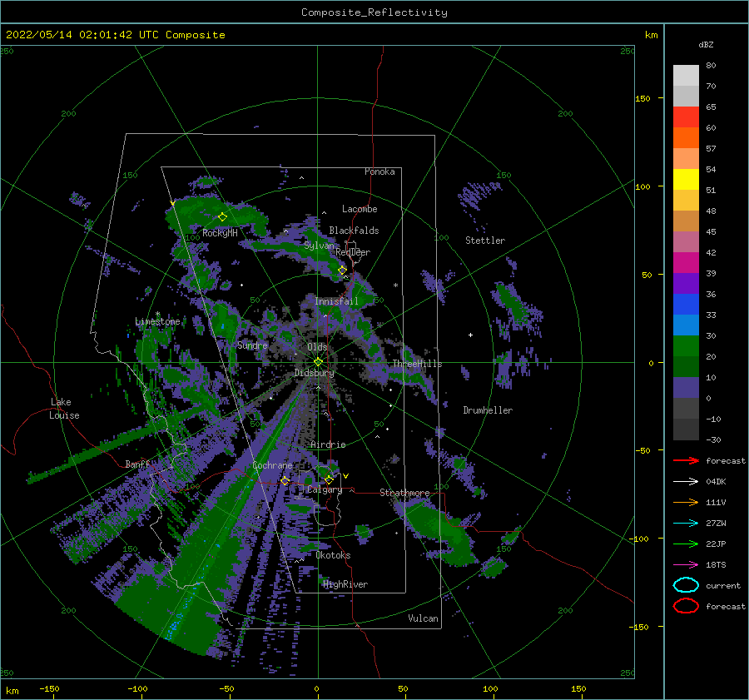Click the red forecast arrow in the legend

click(x=686, y=460)
